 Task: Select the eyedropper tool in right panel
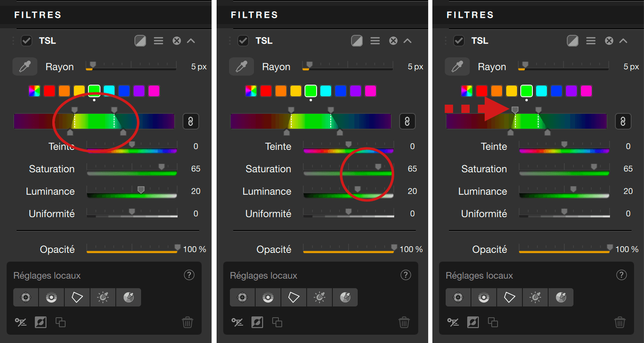(x=457, y=66)
